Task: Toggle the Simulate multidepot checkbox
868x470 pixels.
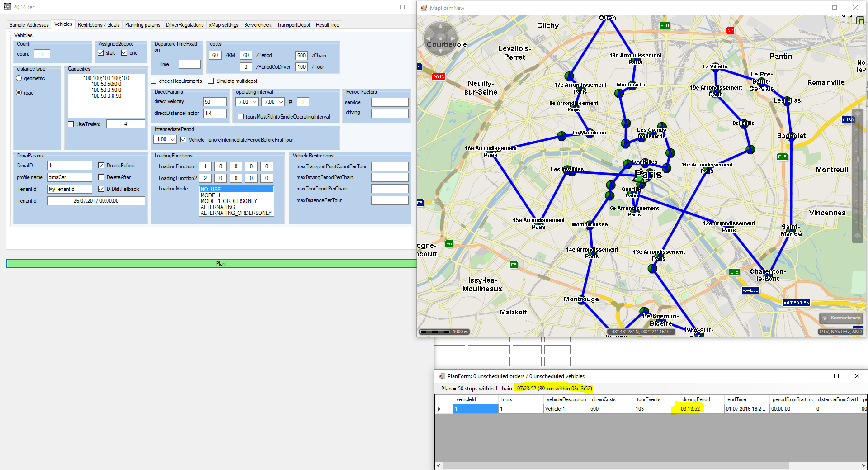Action: tap(211, 81)
